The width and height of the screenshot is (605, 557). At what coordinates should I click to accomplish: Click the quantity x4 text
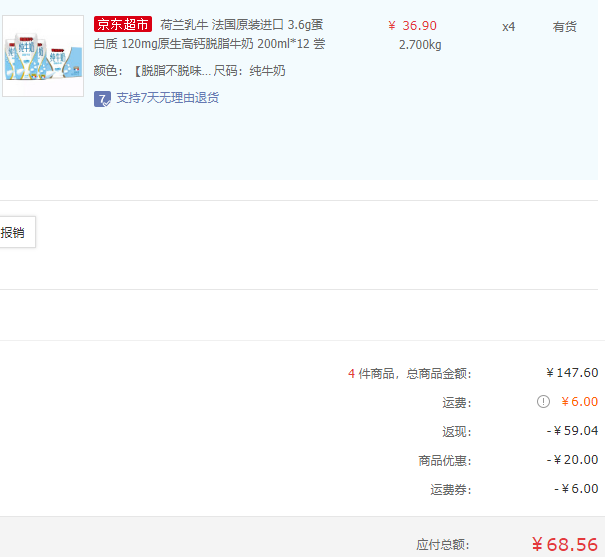508,27
